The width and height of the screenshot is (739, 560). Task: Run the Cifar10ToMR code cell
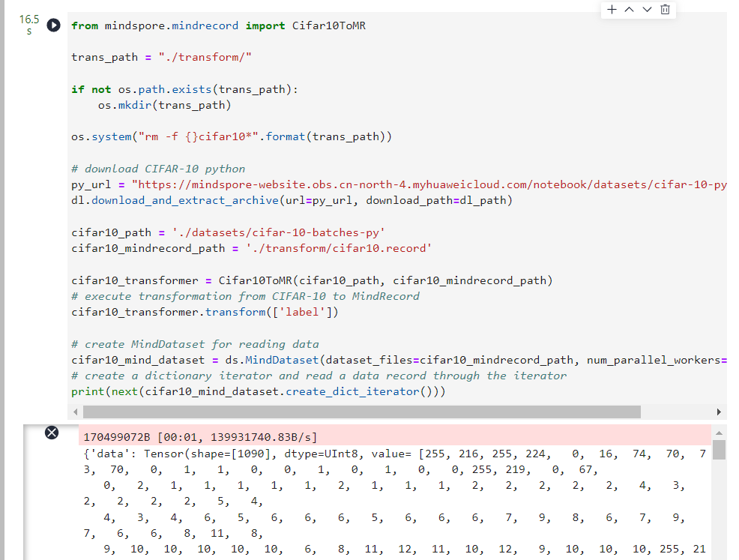point(53,25)
